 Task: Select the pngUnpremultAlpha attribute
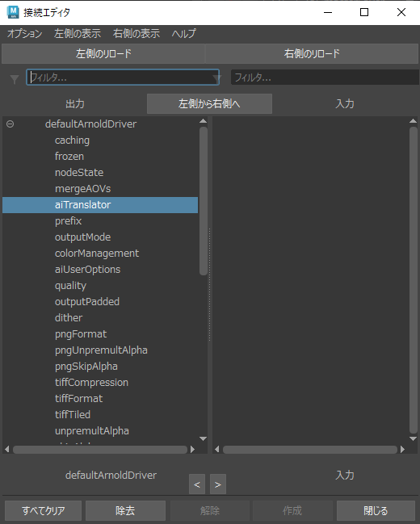[100, 350]
